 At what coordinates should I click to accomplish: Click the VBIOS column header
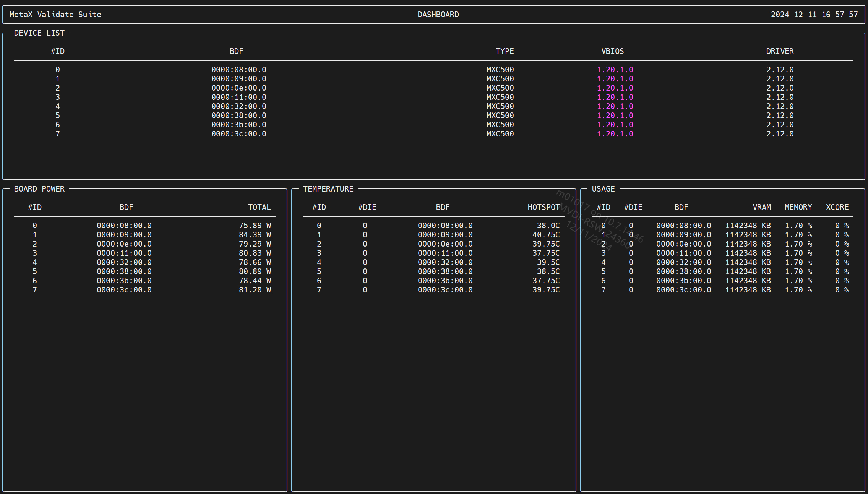pyautogui.click(x=612, y=51)
